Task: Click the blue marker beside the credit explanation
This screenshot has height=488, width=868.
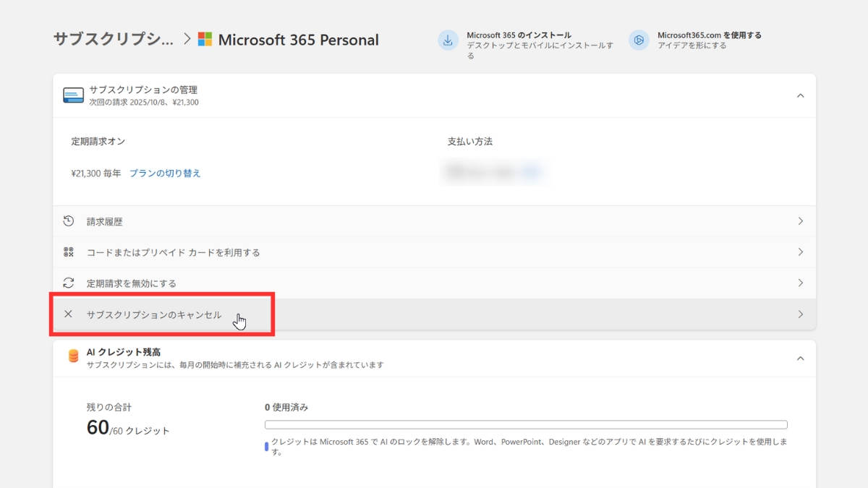Action: (x=266, y=446)
